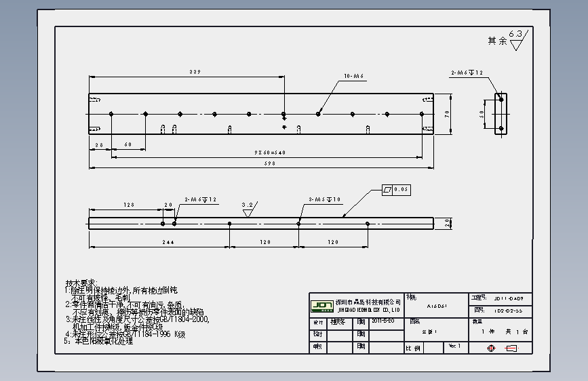588x381 pixels.
Task: Select the 50 dimension on side view
Action: 482,114
